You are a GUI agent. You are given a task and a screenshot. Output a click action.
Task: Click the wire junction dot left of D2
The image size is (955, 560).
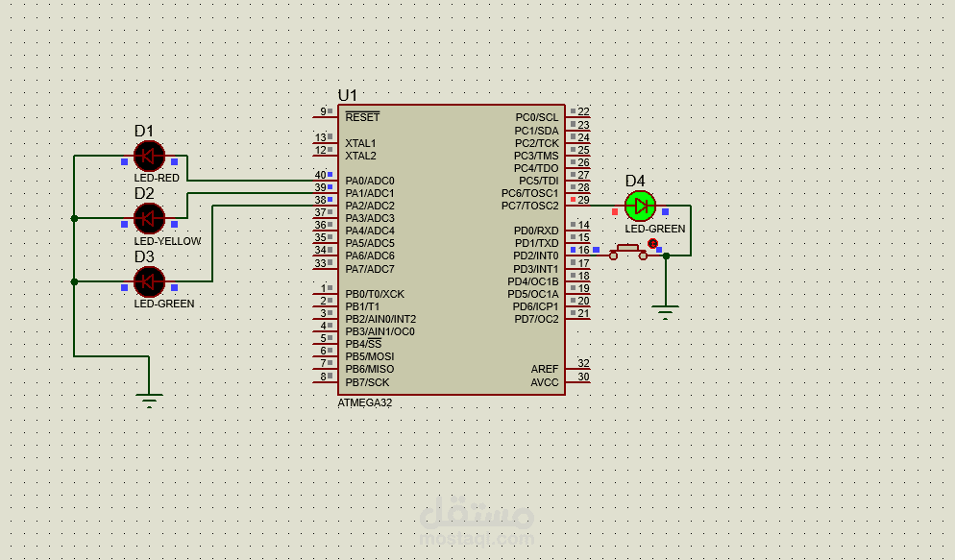[74, 218]
